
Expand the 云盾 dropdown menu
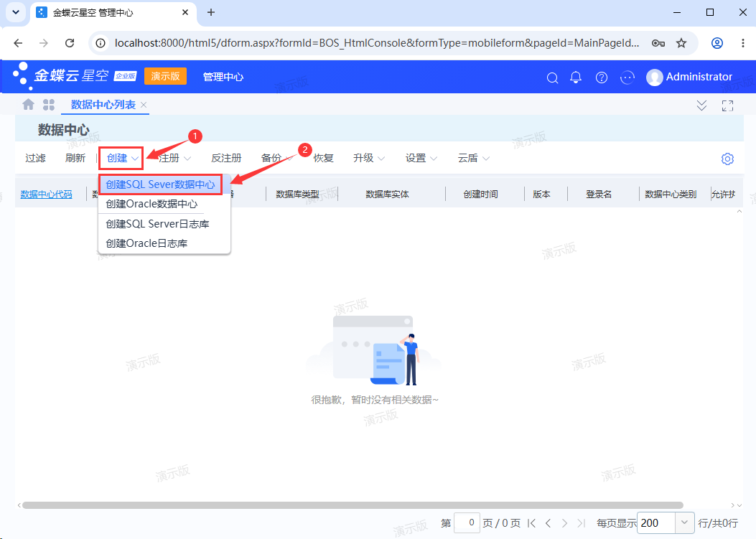pos(473,158)
